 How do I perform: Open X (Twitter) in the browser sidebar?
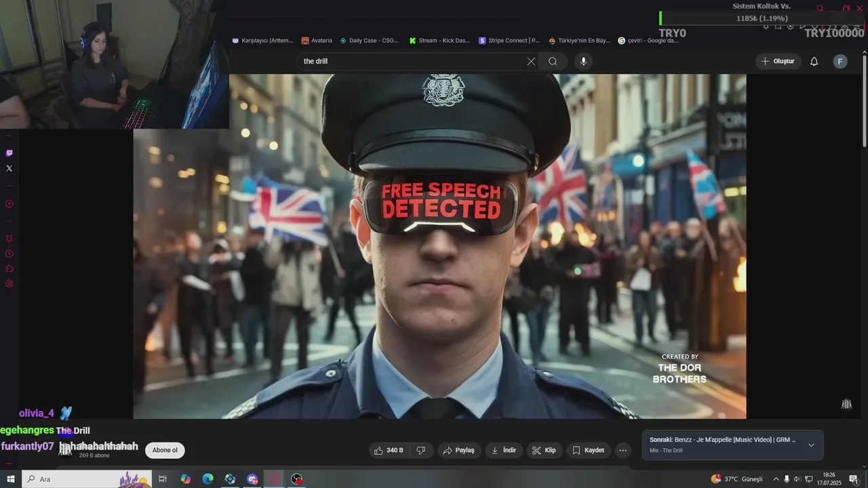tap(9, 168)
